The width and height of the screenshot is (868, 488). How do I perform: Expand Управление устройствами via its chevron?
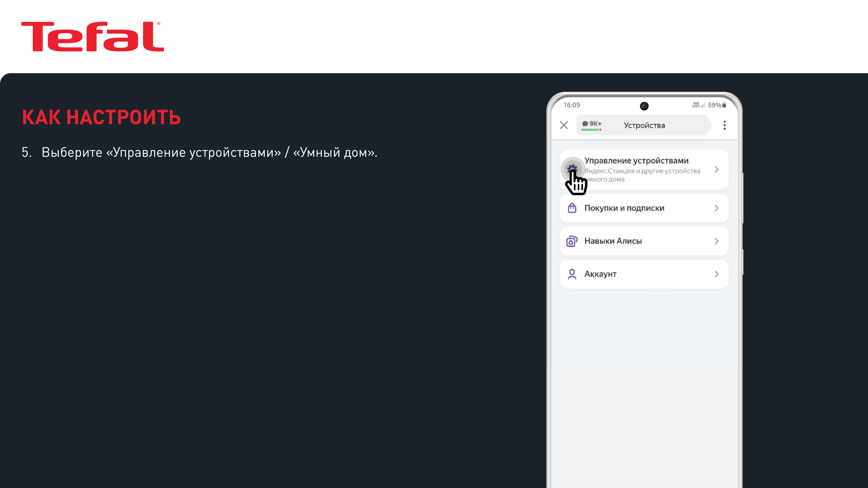[x=716, y=169]
